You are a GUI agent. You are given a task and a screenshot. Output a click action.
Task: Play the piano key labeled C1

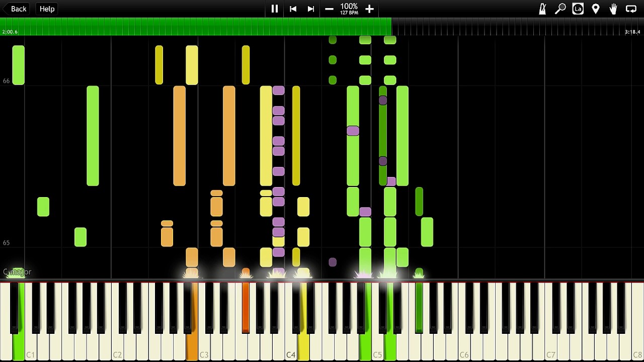[x=31, y=347]
